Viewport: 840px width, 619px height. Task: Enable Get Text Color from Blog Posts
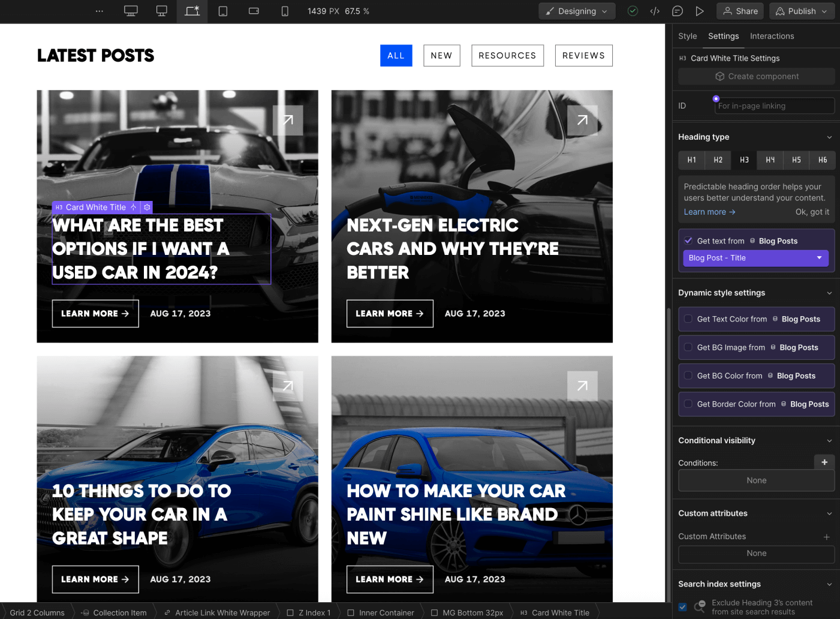point(688,319)
